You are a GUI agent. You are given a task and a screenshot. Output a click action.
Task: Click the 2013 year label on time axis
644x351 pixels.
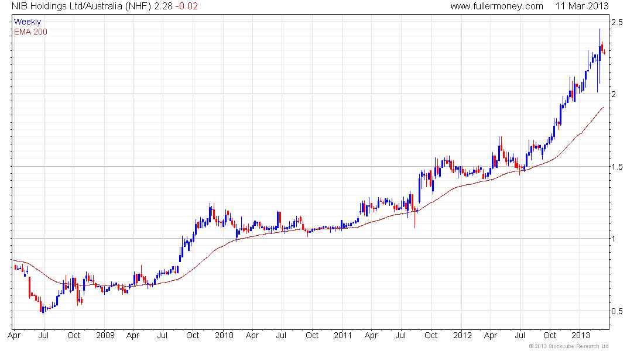tap(581, 335)
